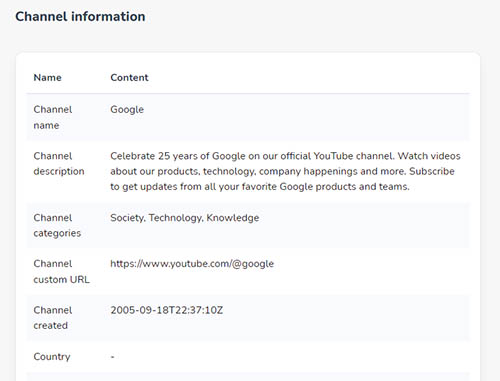Viewport: 500px width, 381px height.
Task: Select the 'Content' column header
Action: coord(129,78)
